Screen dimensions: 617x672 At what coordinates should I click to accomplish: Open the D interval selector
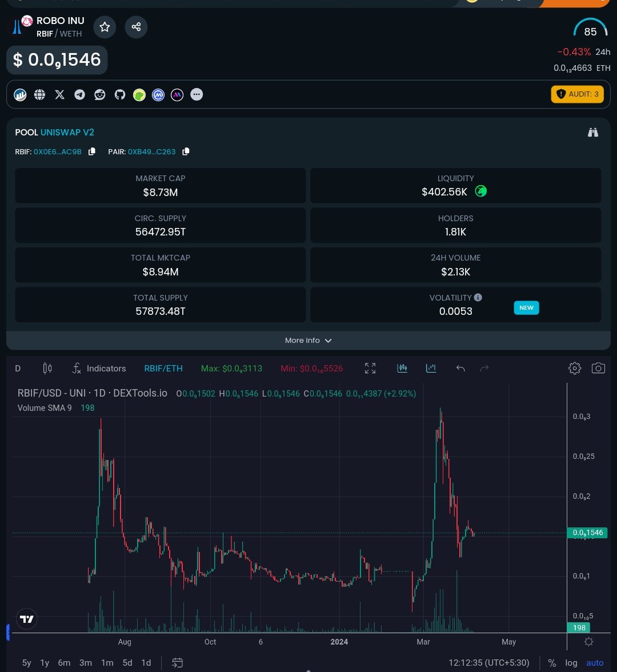17,368
